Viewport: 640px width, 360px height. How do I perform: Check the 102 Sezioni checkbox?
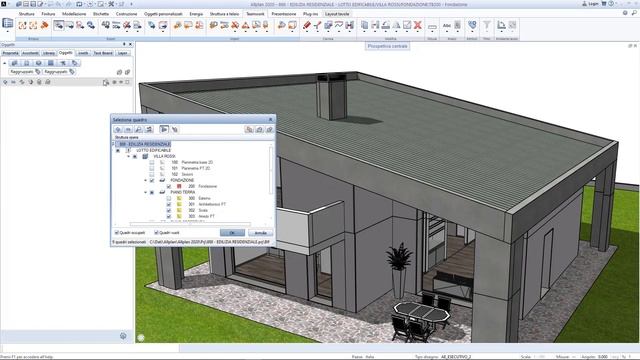click(152, 174)
